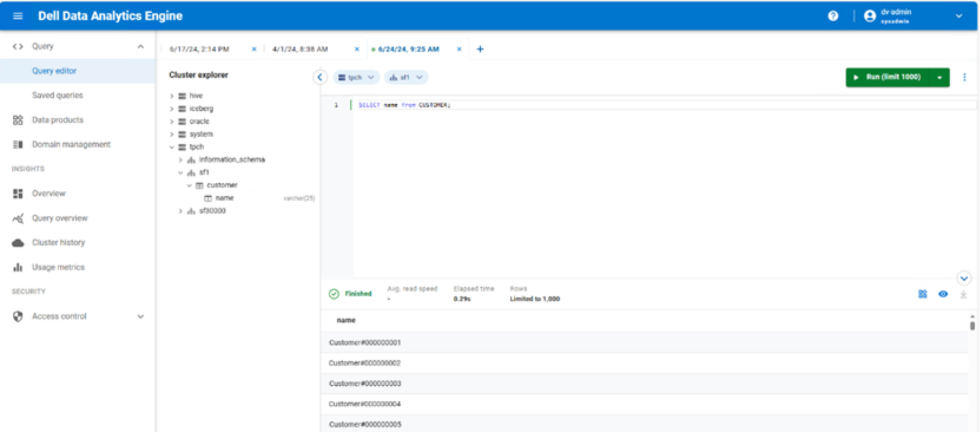Expand the user account dropdown chevron

point(959,16)
